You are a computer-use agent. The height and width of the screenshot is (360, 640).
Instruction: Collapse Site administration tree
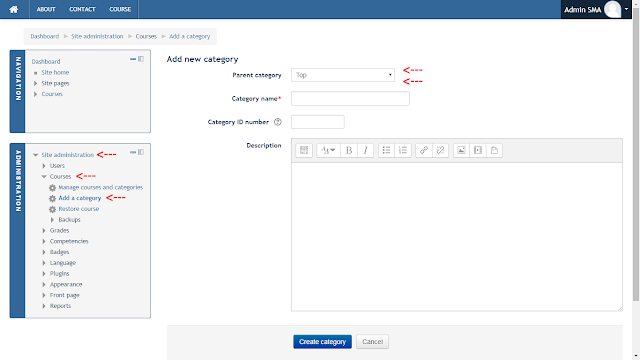pos(36,155)
